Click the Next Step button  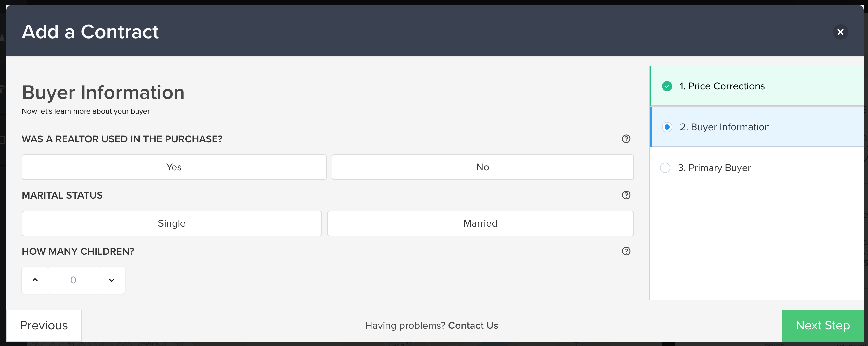[x=822, y=326]
